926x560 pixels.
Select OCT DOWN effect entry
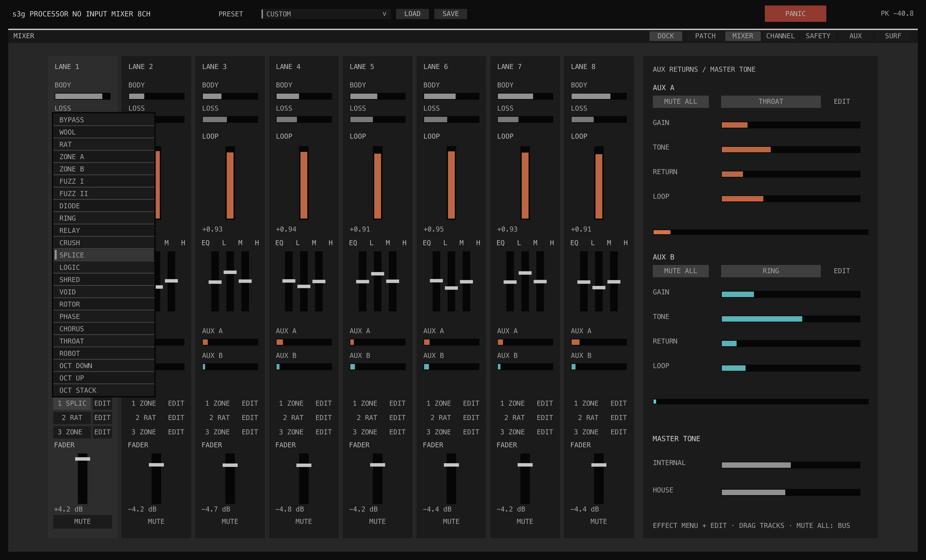click(x=104, y=366)
